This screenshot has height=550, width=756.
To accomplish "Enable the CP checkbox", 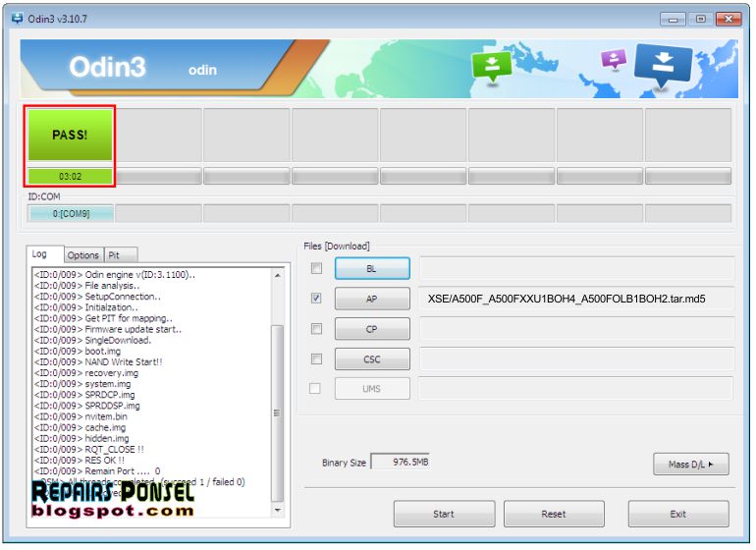I will pyautogui.click(x=316, y=329).
